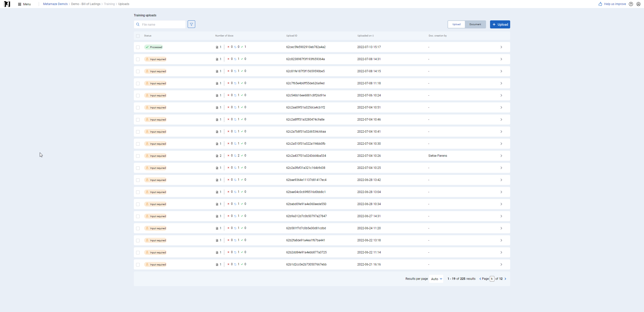Select checkbox for upload 62cec5fe5902910eb782a4a2
Image resolution: width=644 pixels, height=312 pixels.
(138, 47)
